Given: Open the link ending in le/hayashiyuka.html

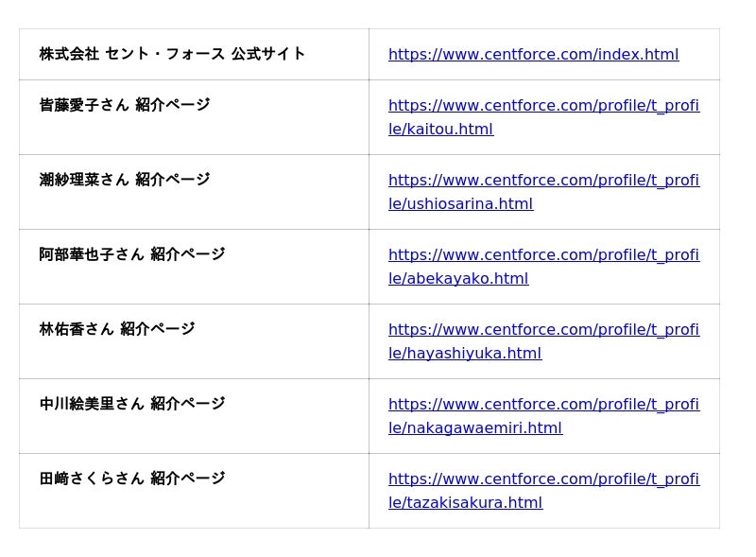Looking at the screenshot, I should [465, 354].
